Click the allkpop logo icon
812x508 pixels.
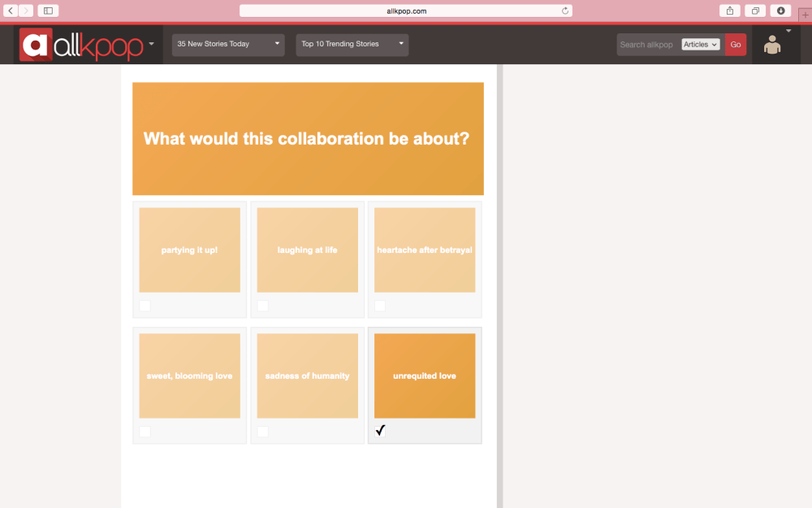[x=35, y=45]
